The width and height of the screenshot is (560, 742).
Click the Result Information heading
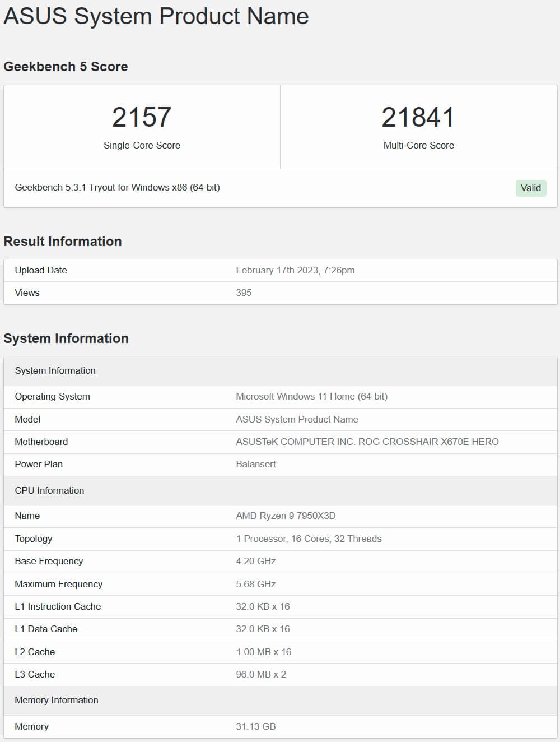63,242
